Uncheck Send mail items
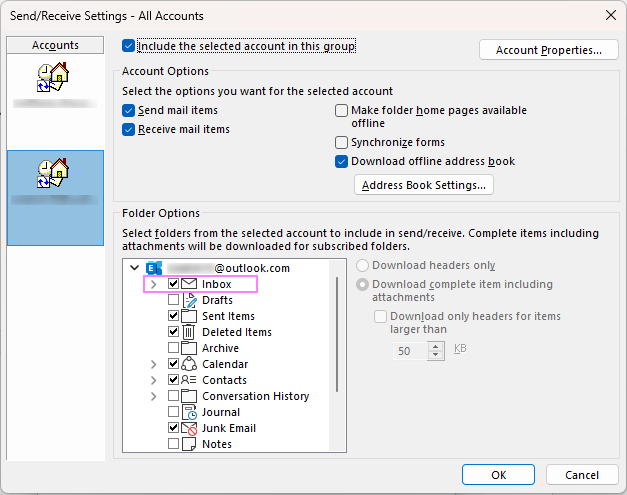 (128, 110)
